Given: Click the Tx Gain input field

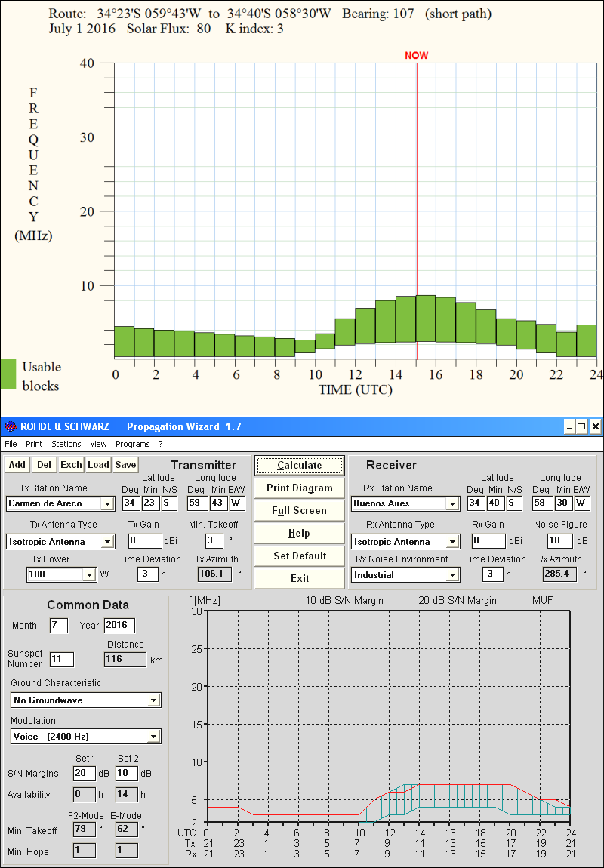Looking at the screenshot, I should click(x=145, y=541).
